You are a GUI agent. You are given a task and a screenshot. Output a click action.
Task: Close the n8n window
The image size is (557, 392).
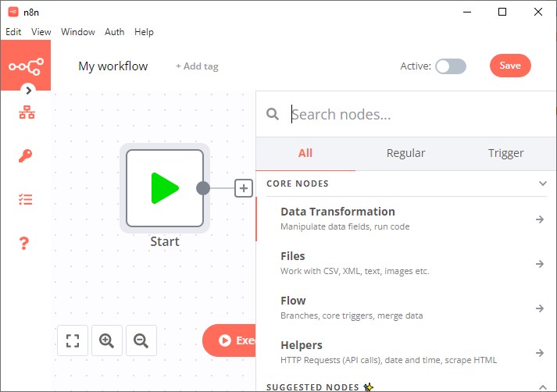pyautogui.click(x=538, y=12)
